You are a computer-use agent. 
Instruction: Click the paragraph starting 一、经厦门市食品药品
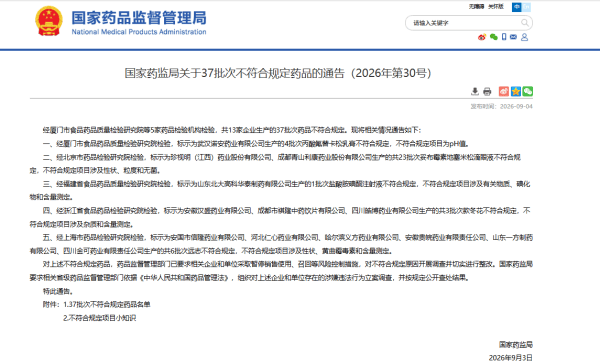[x=256, y=144]
